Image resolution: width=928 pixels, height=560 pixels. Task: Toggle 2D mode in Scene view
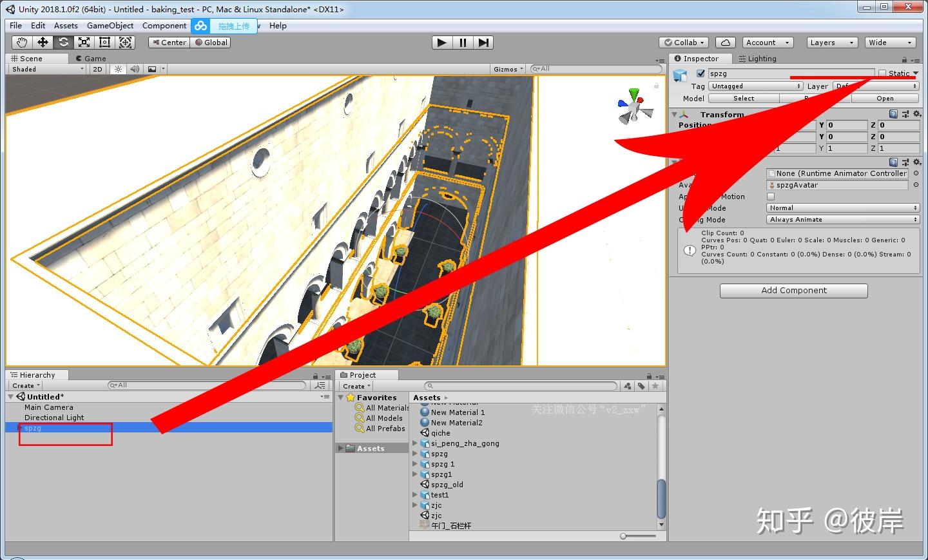click(x=97, y=69)
